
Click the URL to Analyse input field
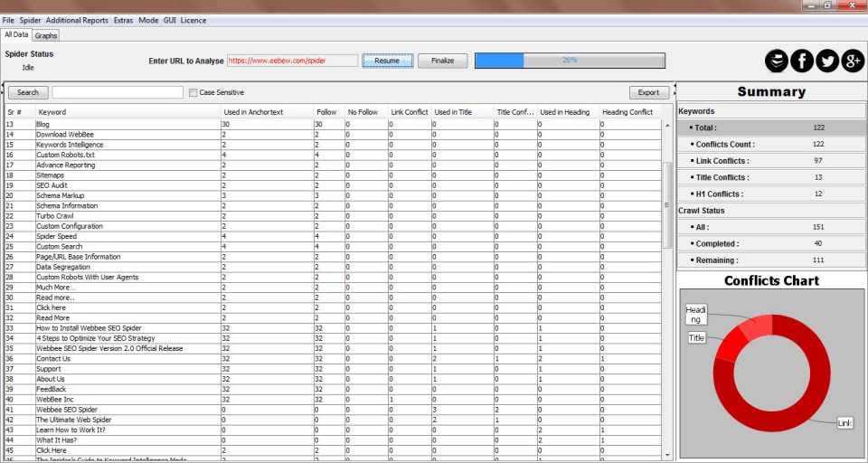tap(292, 61)
